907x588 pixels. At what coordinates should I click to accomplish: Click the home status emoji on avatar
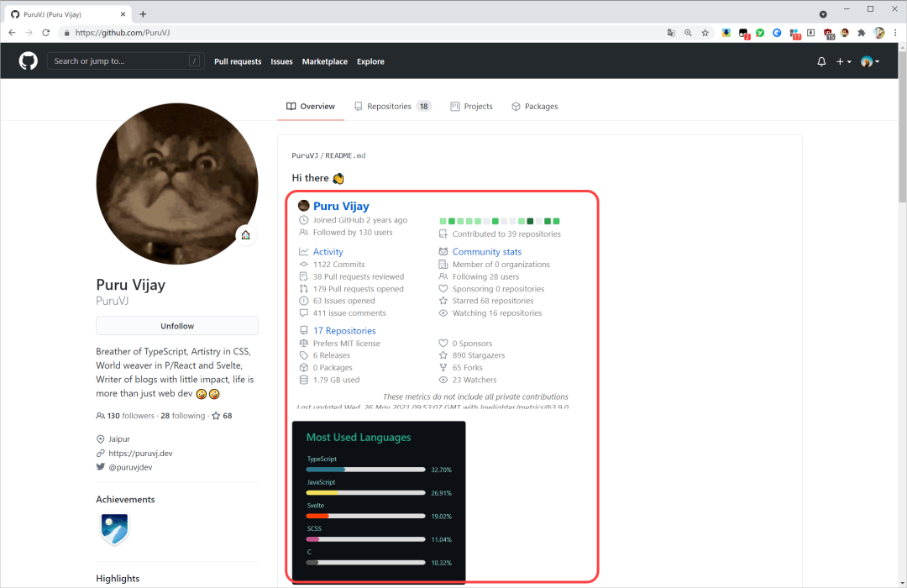(x=246, y=235)
